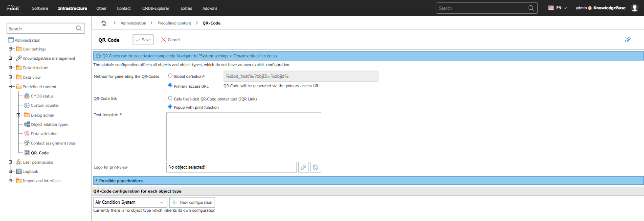Click the Global definition URL field
The height and width of the screenshot is (221, 644).
[x=300, y=76]
